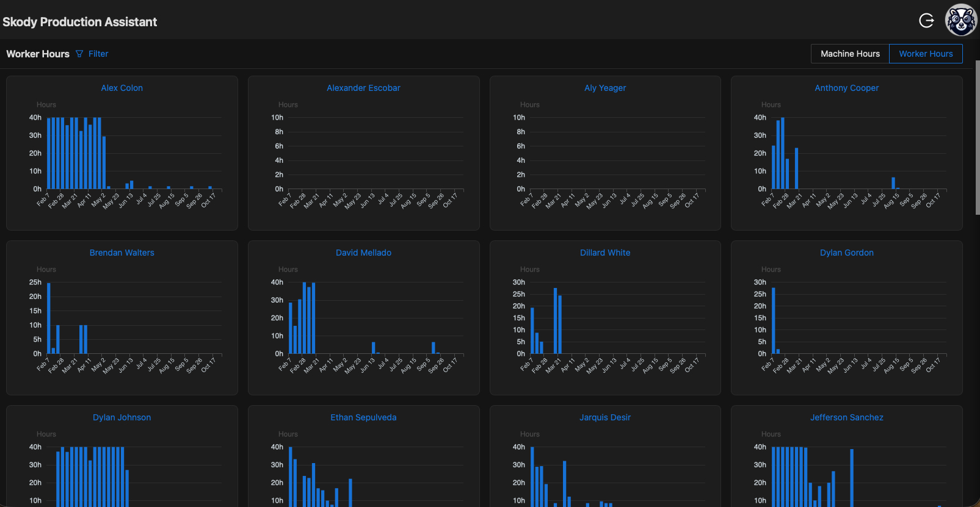Click Skody Production Assistant title
This screenshot has height=507, width=980.
tap(79, 22)
